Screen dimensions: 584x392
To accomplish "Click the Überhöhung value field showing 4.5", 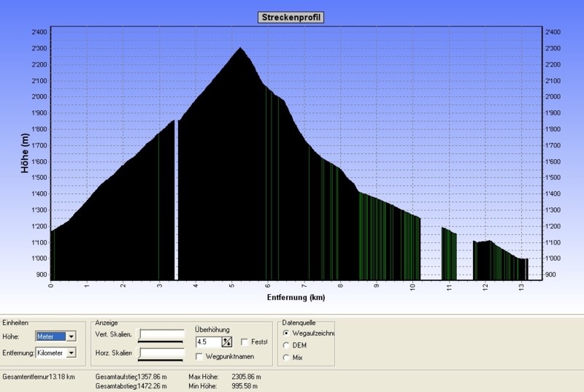I will click(207, 342).
